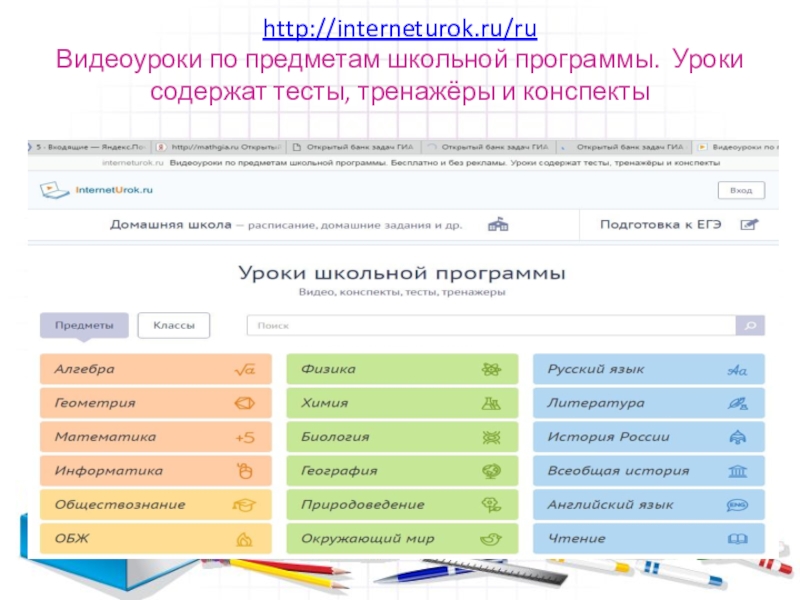Screen dimensions: 800x600
Task: Open the Геометрия subject
Action: (156, 403)
